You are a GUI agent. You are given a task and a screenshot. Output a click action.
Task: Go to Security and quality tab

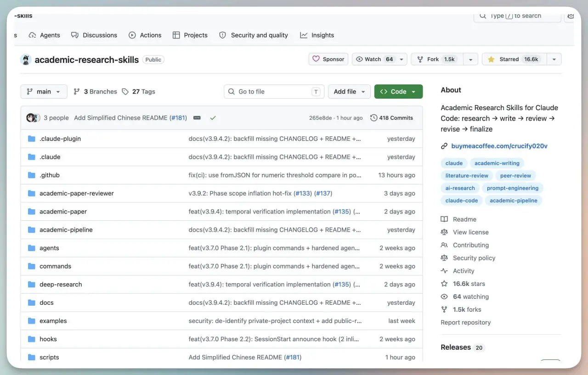coord(254,35)
